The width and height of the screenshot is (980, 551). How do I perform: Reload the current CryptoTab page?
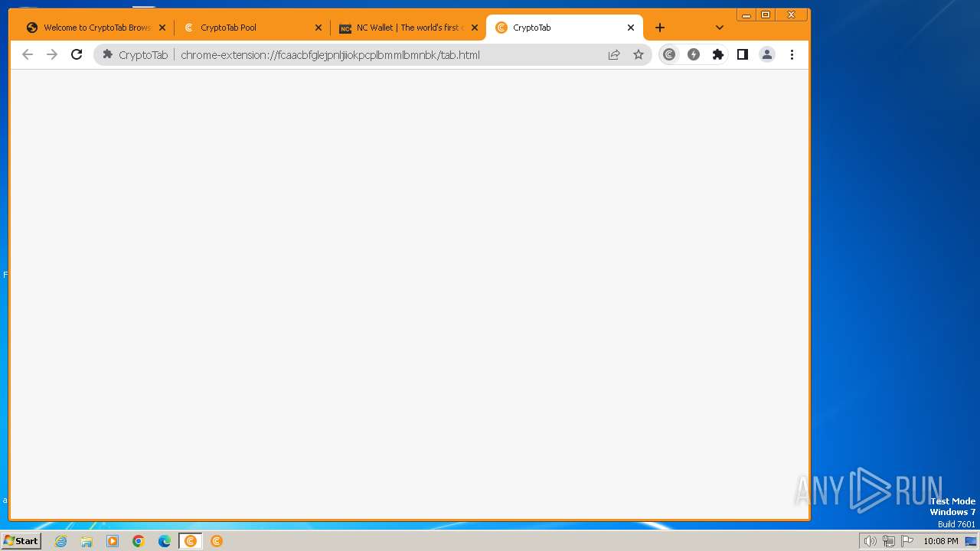pyautogui.click(x=77, y=54)
